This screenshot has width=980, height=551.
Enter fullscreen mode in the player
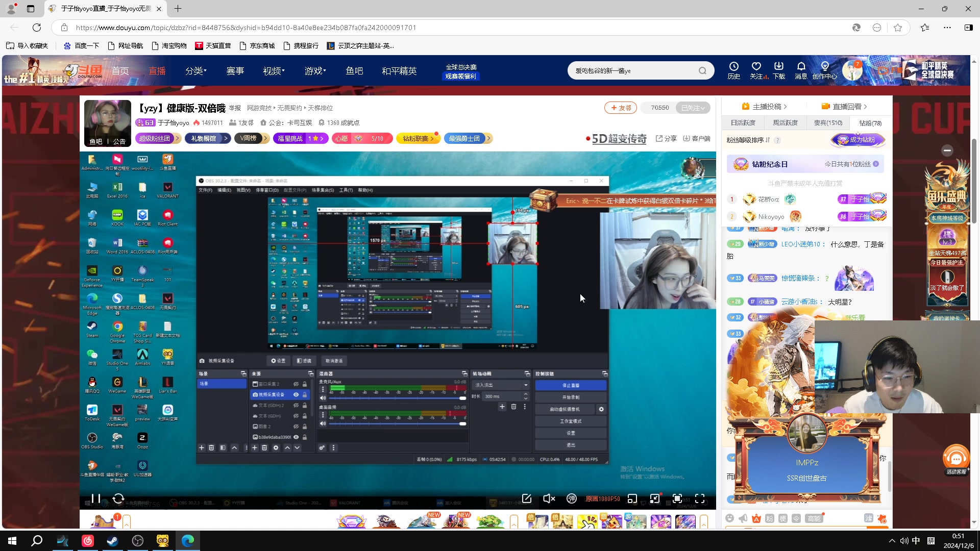[x=700, y=498]
